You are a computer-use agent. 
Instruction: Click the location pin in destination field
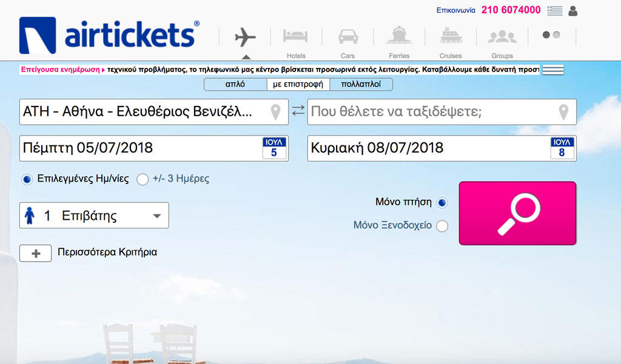point(563,112)
